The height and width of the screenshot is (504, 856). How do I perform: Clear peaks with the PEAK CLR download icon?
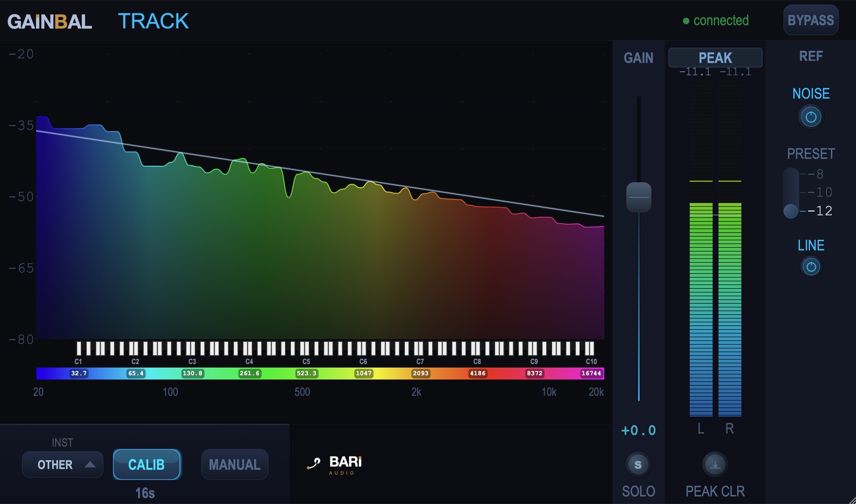click(715, 464)
